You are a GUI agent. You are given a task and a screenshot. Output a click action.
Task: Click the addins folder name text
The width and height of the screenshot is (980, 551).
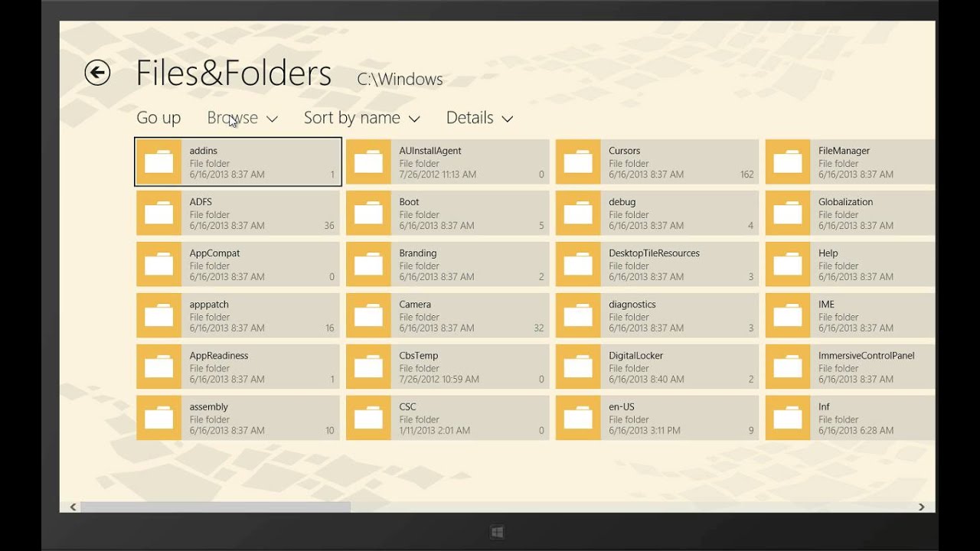pos(204,151)
